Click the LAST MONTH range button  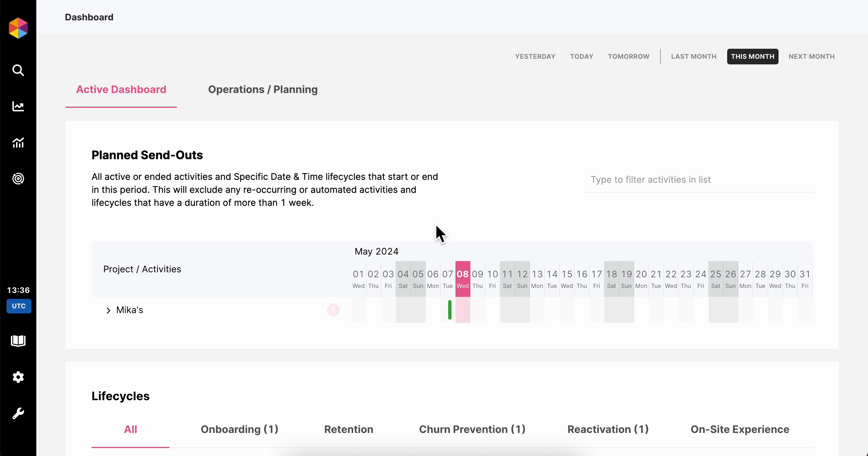click(x=694, y=57)
